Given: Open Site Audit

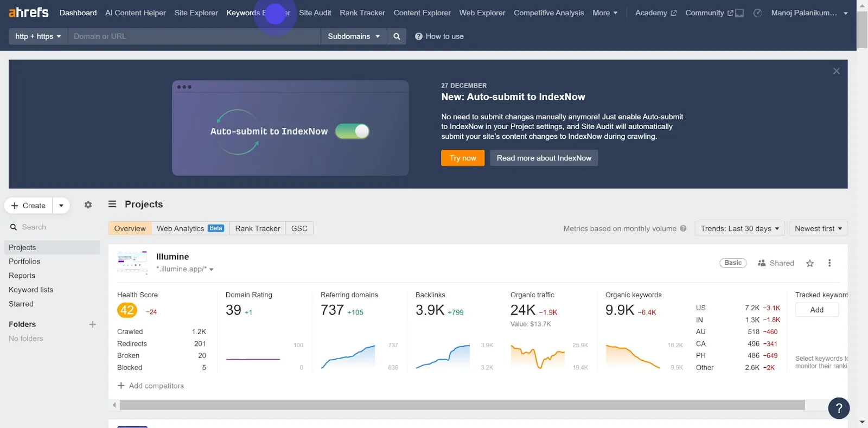Looking at the screenshot, I should [315, 13].
